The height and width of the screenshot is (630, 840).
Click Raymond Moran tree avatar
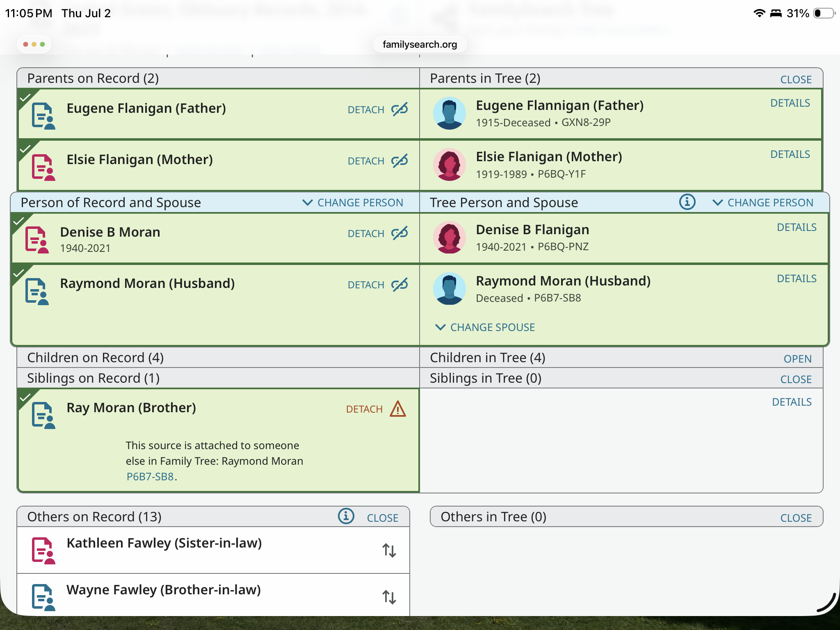[450, 289]
